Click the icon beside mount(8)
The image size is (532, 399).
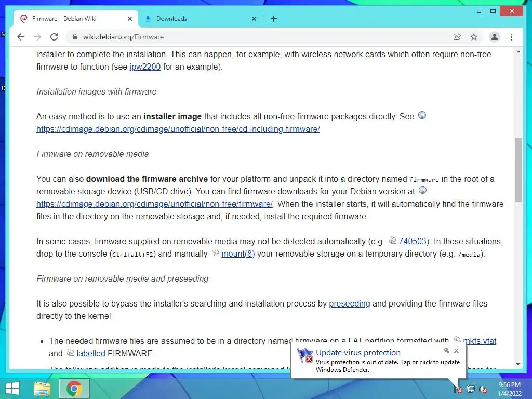click(x=216, y=253)
